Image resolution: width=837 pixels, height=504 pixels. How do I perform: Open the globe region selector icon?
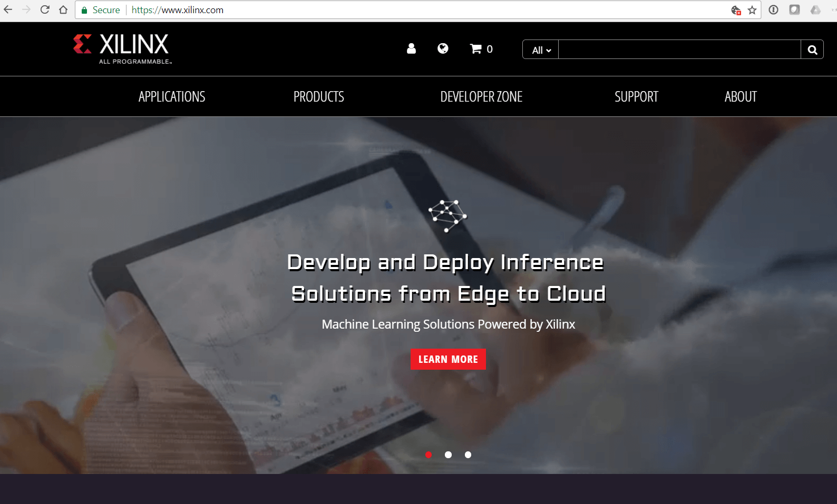click(443, 48)
